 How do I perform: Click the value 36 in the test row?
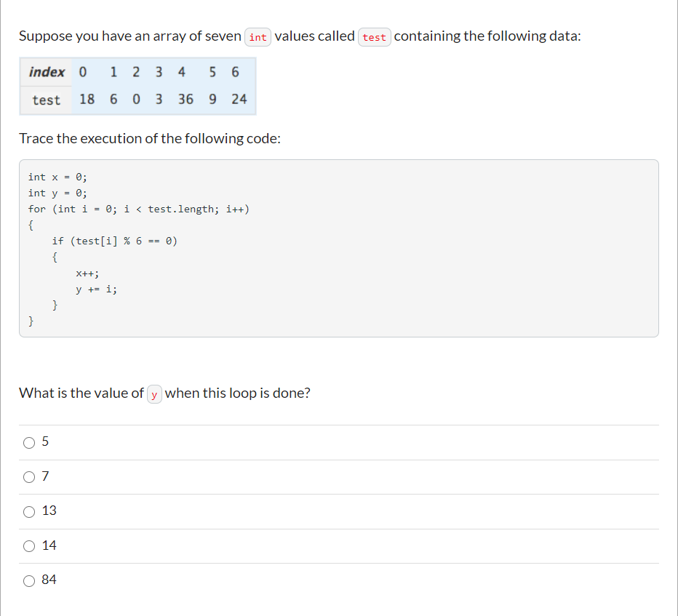[x=186, y=100]
